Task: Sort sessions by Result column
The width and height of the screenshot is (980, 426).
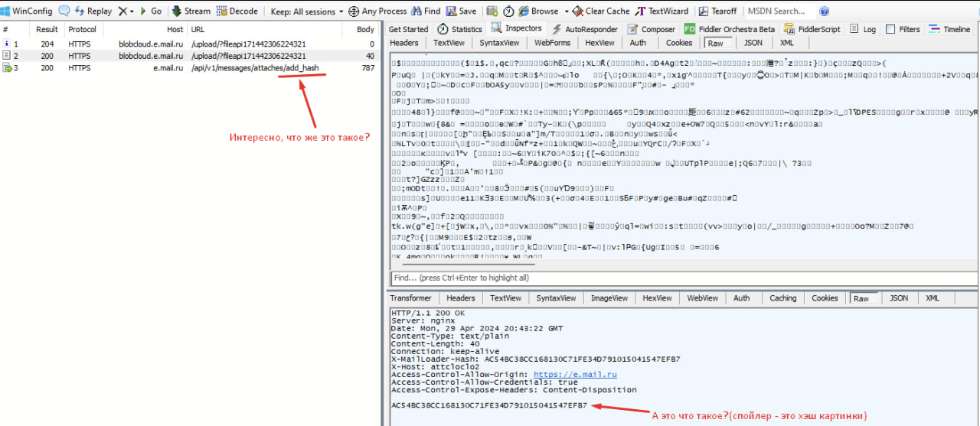Action: click(x=47, y=29)
